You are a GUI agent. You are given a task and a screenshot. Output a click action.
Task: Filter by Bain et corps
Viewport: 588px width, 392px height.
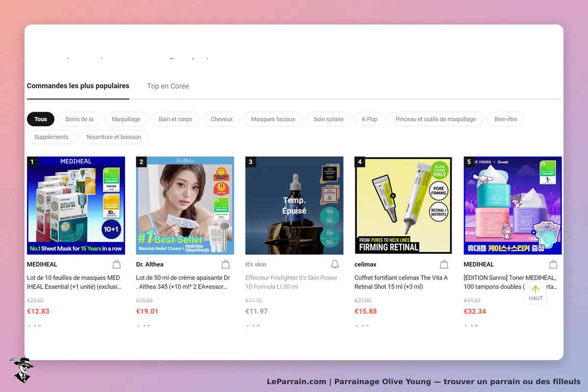click(x=175, y=119)
